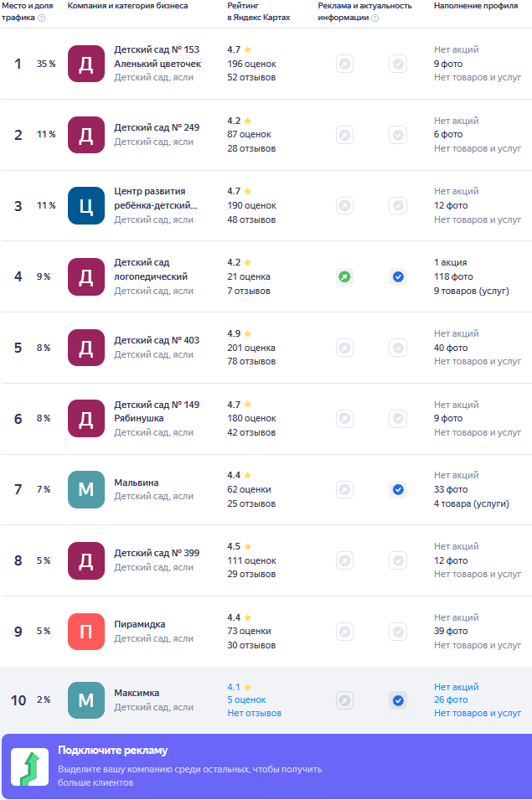Image resolution: width=532 pixels, height=800 pixels.
Task: Click the red Пирамидка avatar icon
Action: tap(86, 632)
